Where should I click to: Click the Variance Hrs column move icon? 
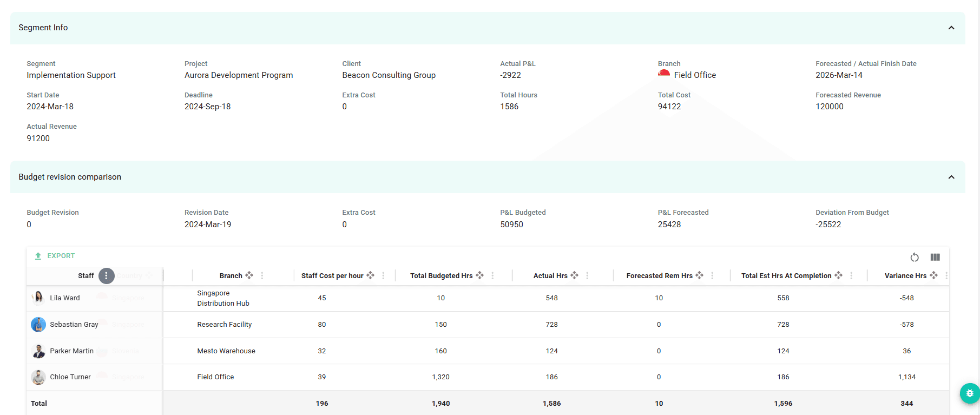tap(933, 275)
